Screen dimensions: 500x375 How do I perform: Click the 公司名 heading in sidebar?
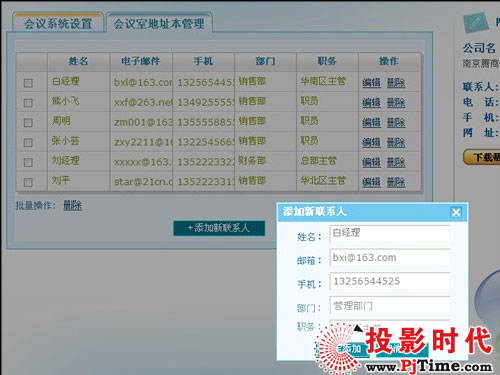coord(479,48)
